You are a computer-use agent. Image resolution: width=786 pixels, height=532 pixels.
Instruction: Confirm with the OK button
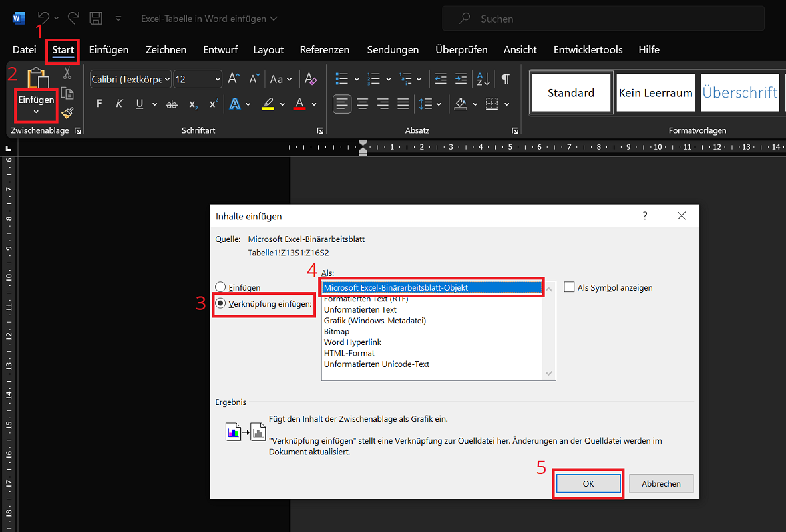coord(588,483)
